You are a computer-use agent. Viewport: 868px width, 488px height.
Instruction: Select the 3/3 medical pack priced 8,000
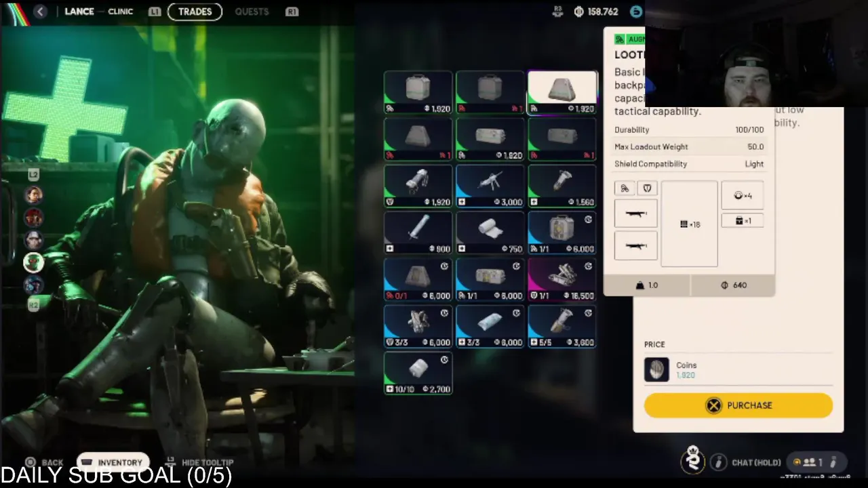(490, 327)
